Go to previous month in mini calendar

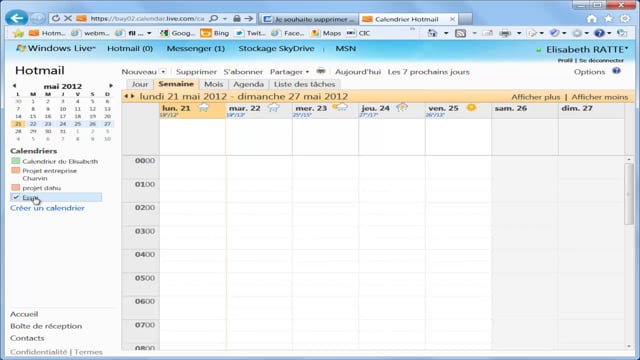click(14, 86)
